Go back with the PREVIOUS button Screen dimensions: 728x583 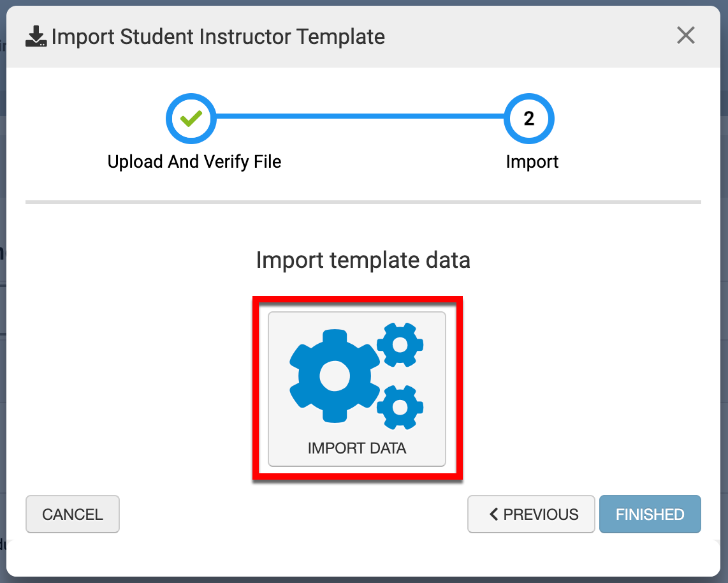click(532, 514)
